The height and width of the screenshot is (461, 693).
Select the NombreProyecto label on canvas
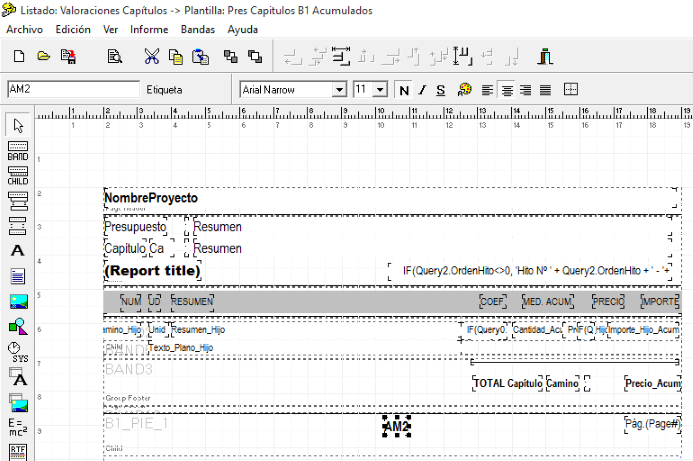[151, 198]
